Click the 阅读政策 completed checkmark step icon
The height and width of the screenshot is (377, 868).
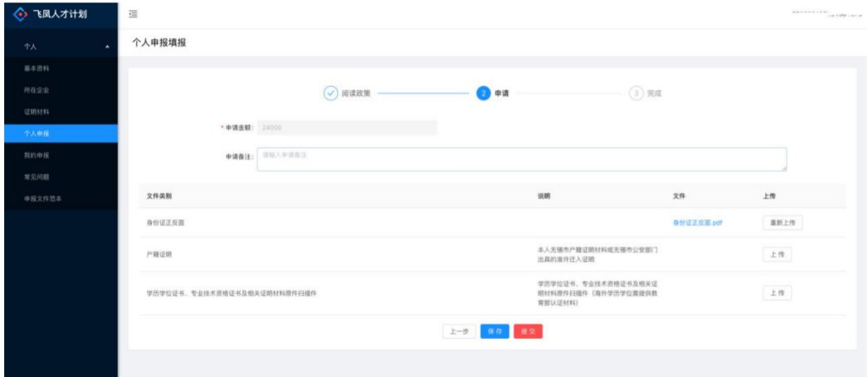point(329,93)
